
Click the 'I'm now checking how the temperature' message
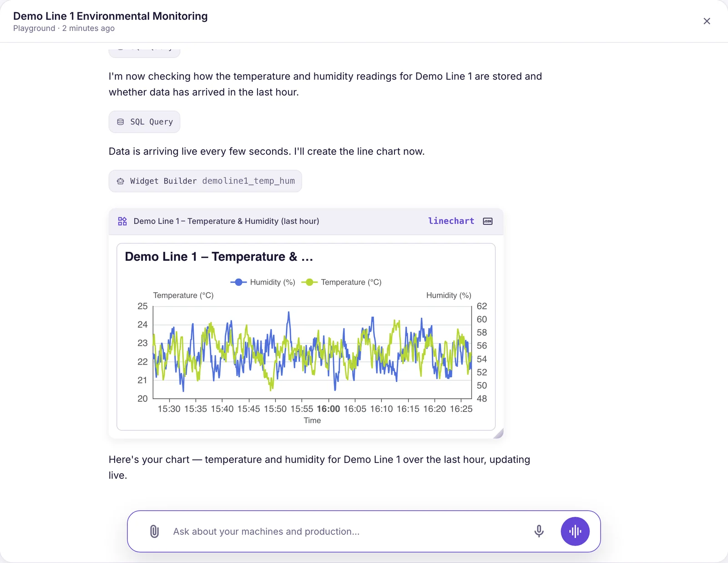coord(325,84)
